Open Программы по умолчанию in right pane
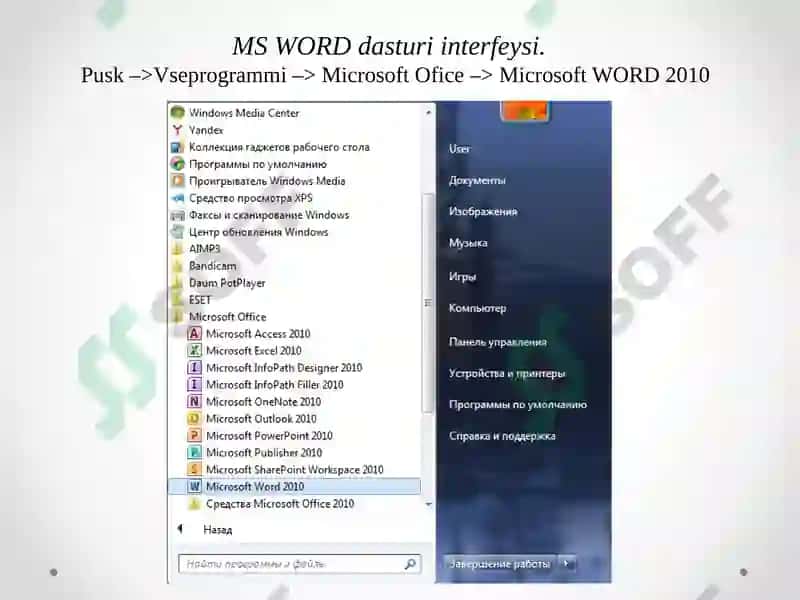Image resolution: width=800 pixels, height=600 pixels. [518, 405]
